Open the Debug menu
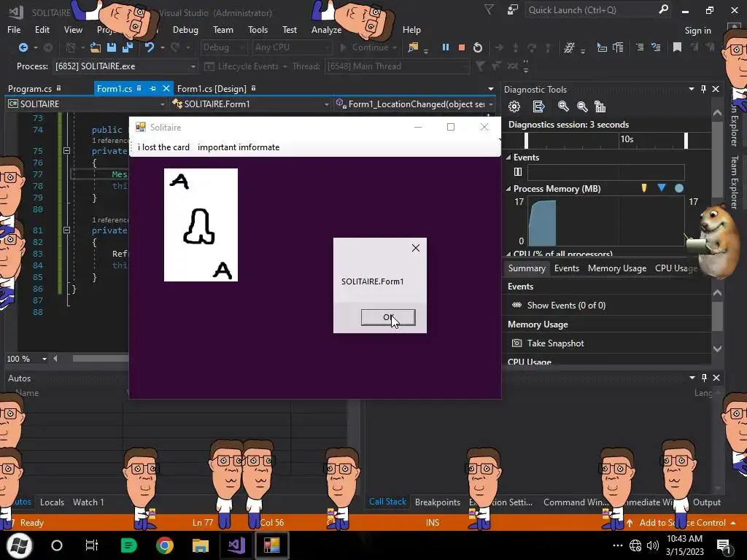This screenshot has width=747, height=560. (x=185, y=29)
